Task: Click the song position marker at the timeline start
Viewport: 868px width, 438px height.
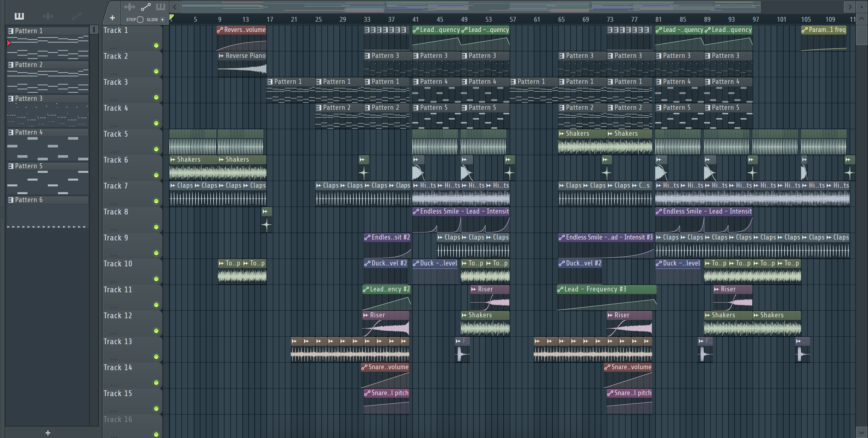Action: 171,17
